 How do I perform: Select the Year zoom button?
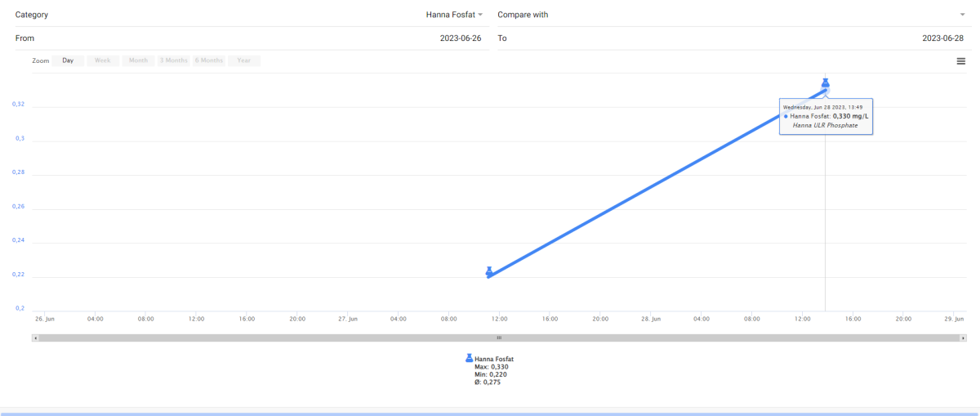tap(244, 60)
